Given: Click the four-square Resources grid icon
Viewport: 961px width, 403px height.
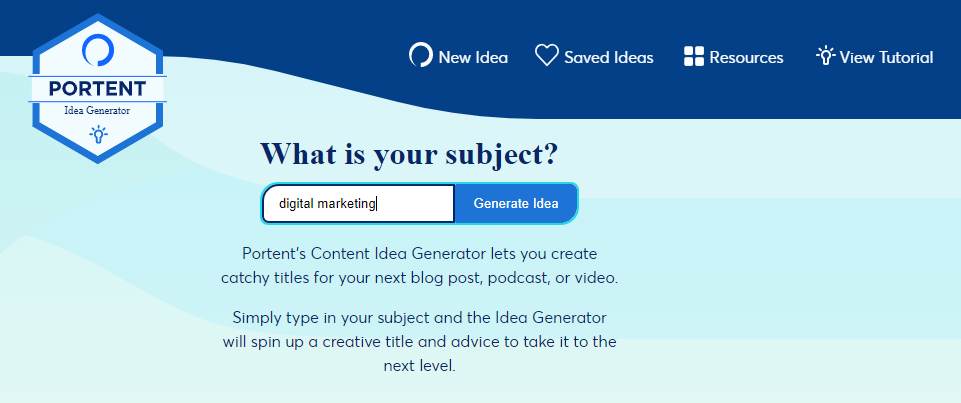Looking at the screenshot, I should tap(694, 56).
